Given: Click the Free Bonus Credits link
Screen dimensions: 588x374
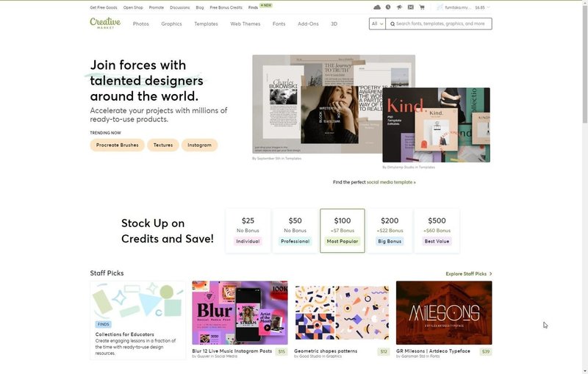Looking at the screenshot, I should click(x=226, y=7).
